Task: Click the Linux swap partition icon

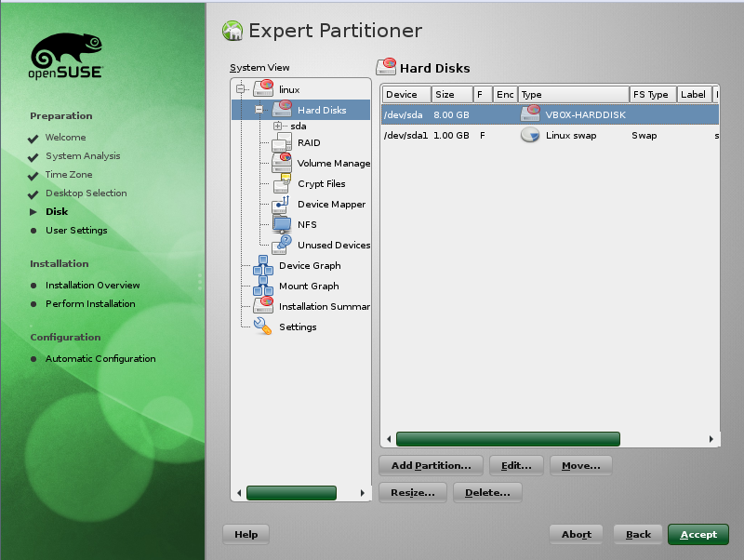Action: click(x=530, y=135)
